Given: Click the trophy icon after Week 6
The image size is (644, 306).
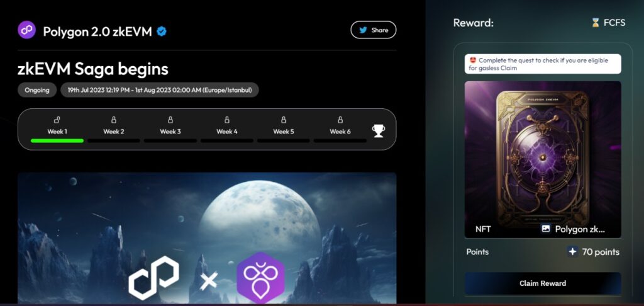Looking at the screenshot, I should (378, 131).
